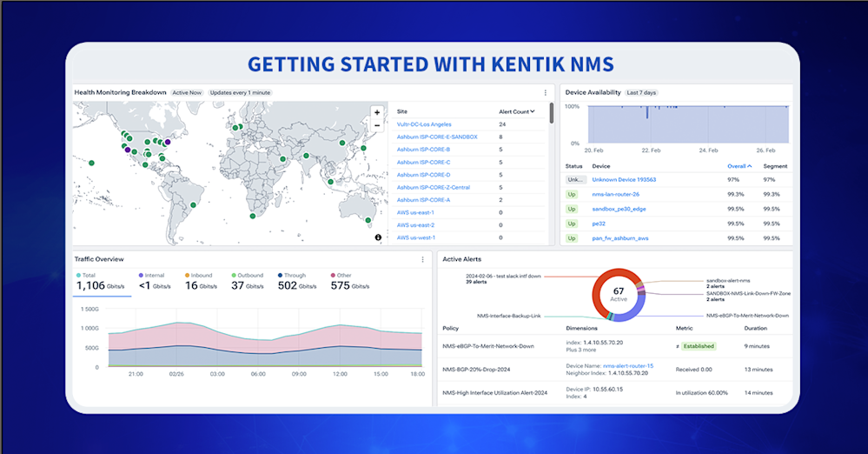The height and width of the screenshot is (454, 868).
Task: Open pan_fw_ashburn_aws device link
Action: 620,238
